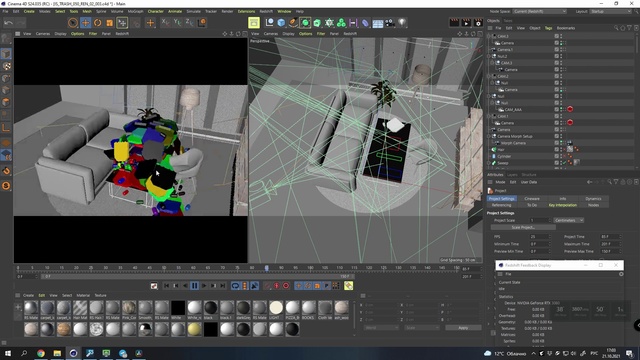640x360 pixels.
Task: Click the MoGraph Cloner icon
Action: coord(341,23)
